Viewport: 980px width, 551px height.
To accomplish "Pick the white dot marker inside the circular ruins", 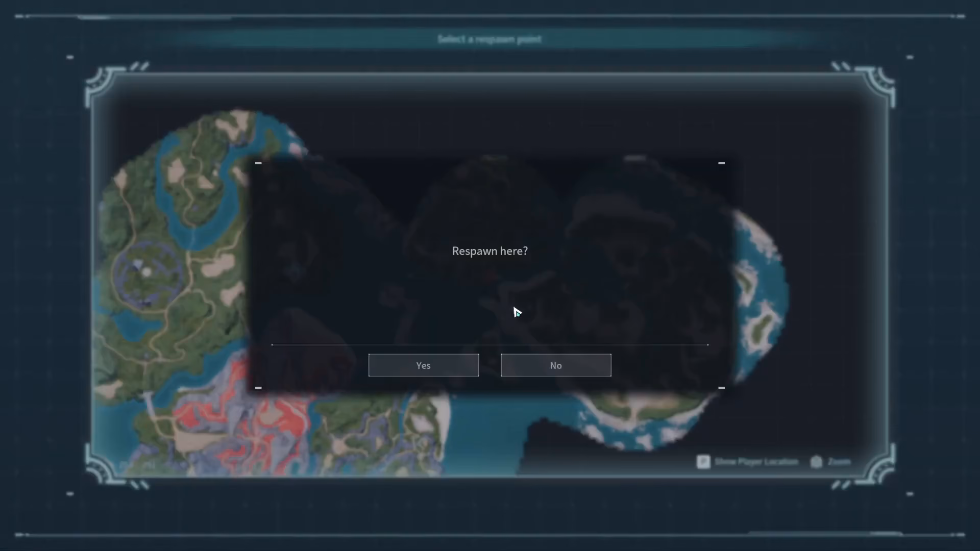I will tap(146, 272).
